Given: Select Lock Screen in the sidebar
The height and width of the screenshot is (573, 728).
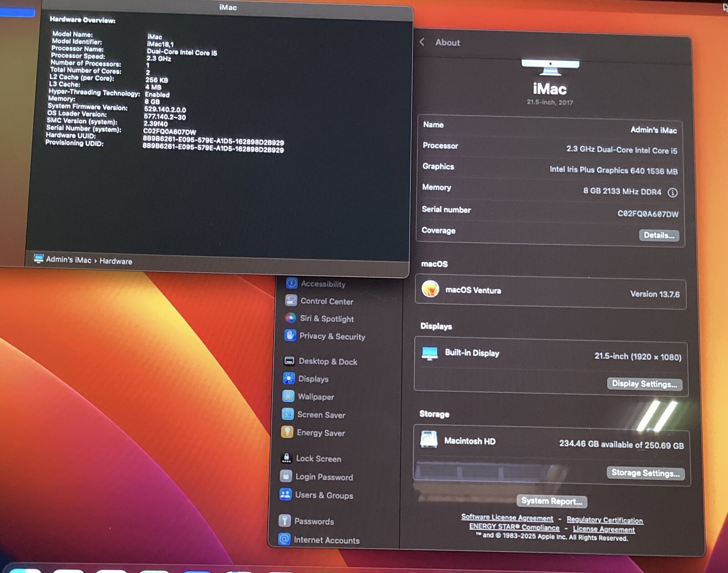Looking at the screenshot, I should 318,459.
